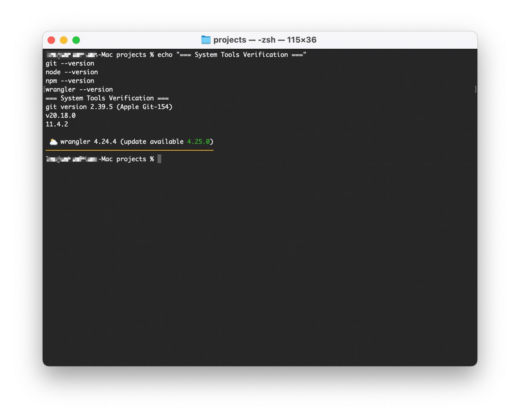Zoom the window with the green button

click(76, 40)
